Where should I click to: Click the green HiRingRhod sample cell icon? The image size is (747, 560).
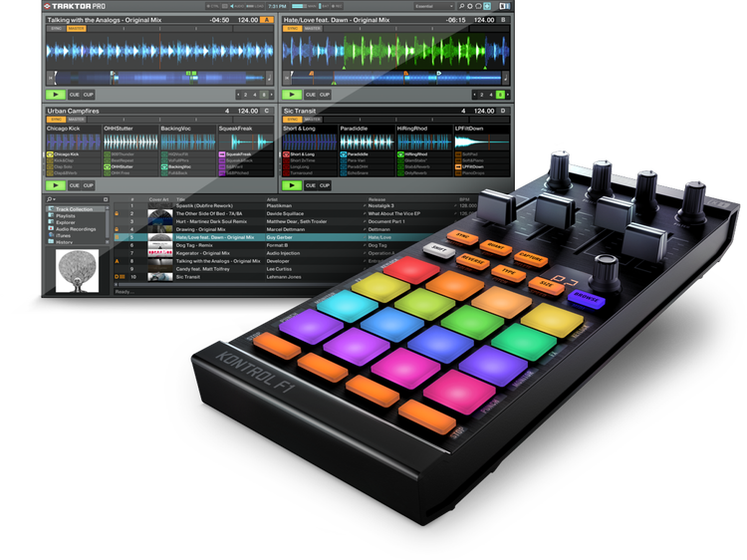coord(400,154)
